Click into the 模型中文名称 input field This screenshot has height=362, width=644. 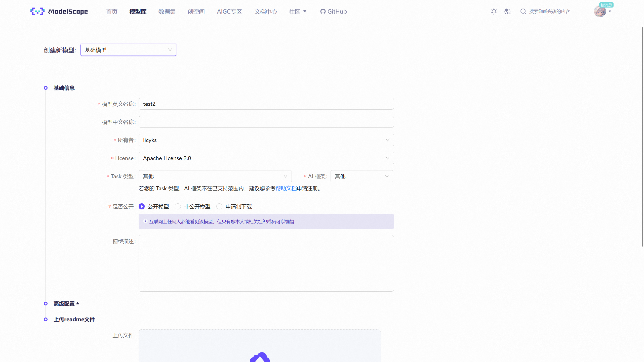[266, 122]
